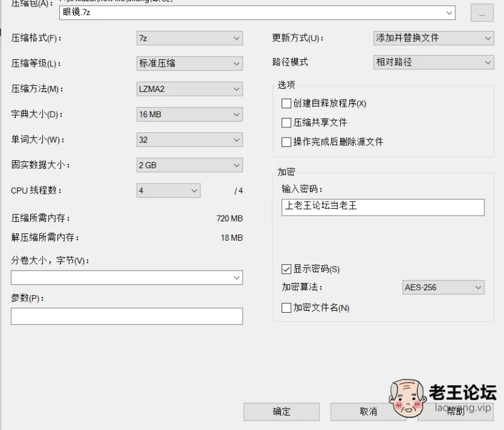Open the 分卷大小 combo box
The height and width of the screenshot is (430, 504).
(x=127, y=277)
